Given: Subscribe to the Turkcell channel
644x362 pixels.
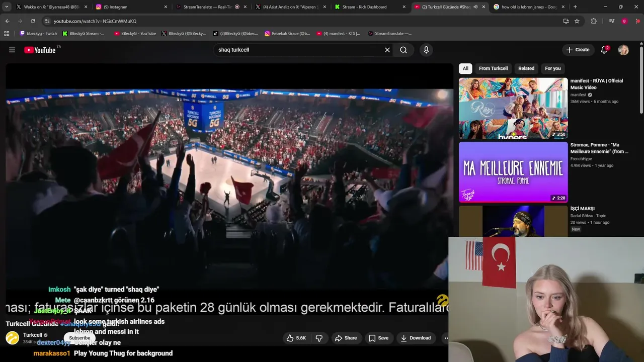Looking at the screenshot, I should click(79, 338).
